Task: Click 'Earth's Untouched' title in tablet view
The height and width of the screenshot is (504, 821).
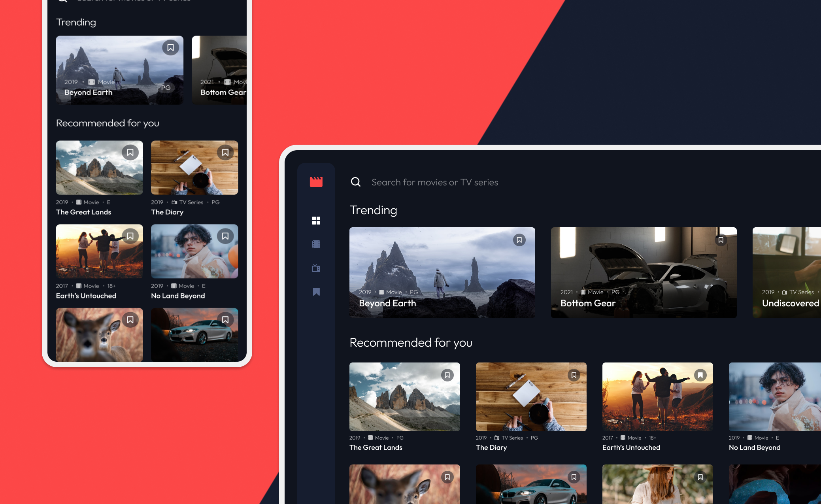Action: (631, 447)
